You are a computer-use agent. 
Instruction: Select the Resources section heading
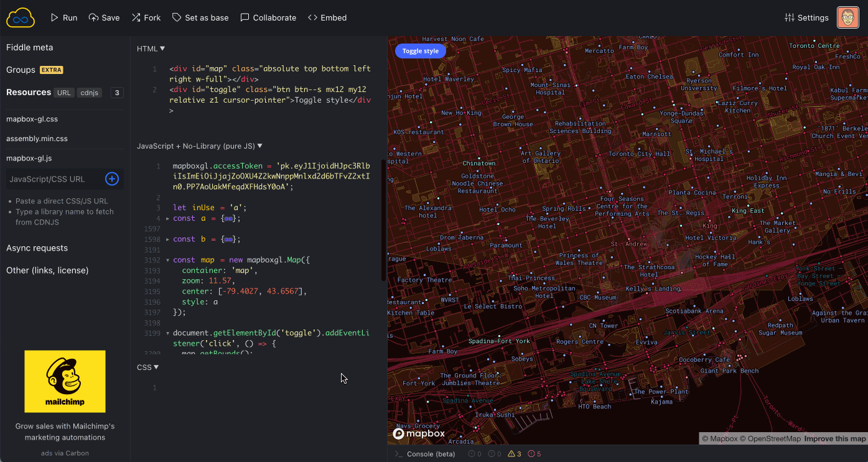tap(29, 92)
